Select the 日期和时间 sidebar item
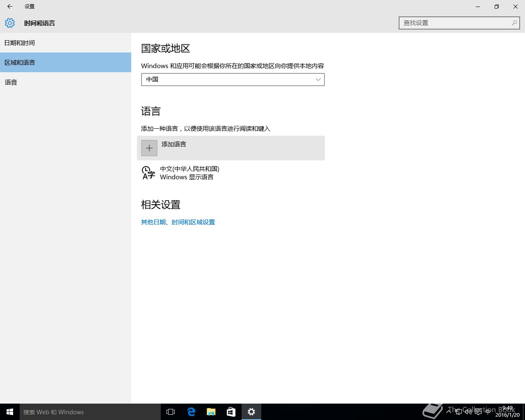Screen dimensions: 525x420 point(66,43)
